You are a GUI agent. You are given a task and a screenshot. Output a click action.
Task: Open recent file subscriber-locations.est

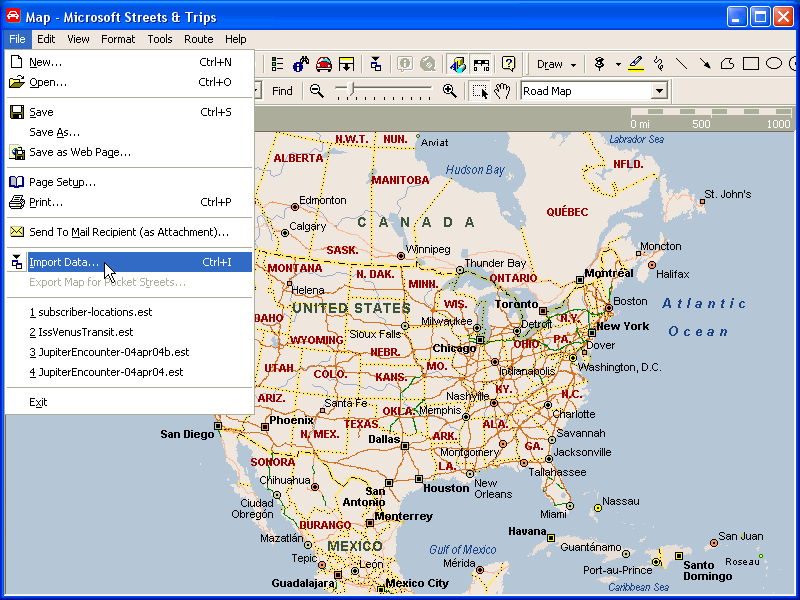pyautogui.click(x=130, y=312)
